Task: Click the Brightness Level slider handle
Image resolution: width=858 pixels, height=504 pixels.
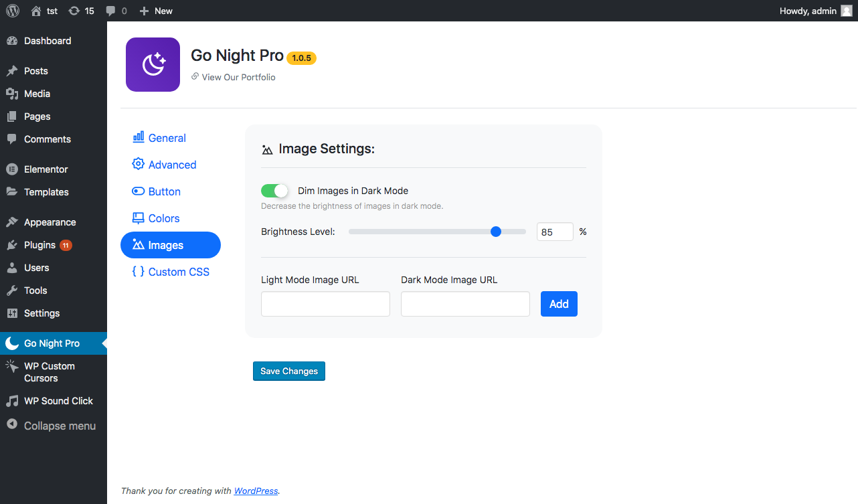Action: (x=496, y=232)
